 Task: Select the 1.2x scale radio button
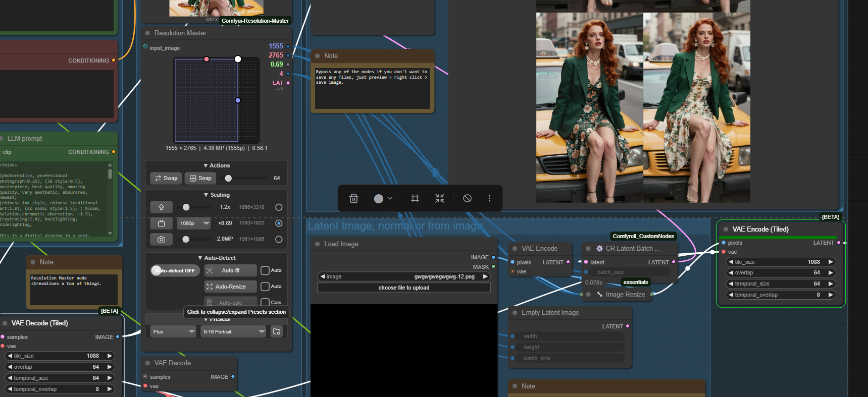[x=279, y=207]
